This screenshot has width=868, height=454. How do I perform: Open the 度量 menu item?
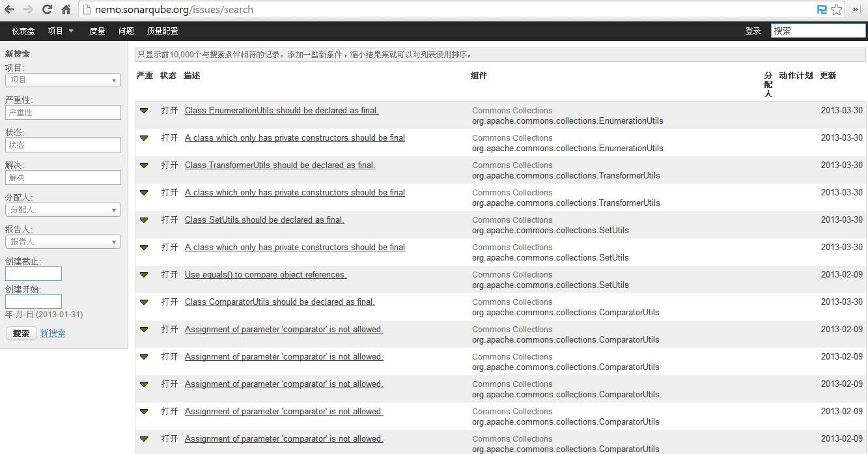coord(97,31)
